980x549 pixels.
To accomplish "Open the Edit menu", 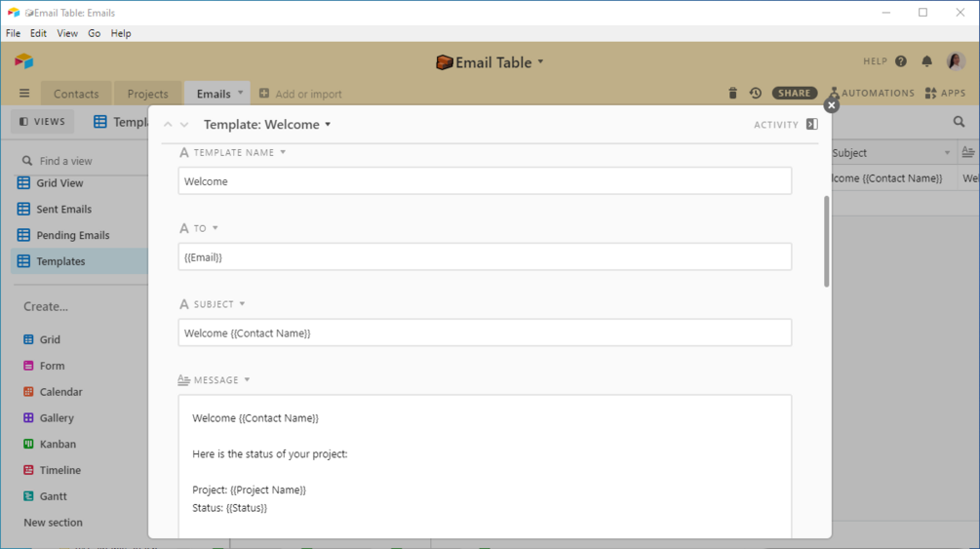I will click(38, 33).
